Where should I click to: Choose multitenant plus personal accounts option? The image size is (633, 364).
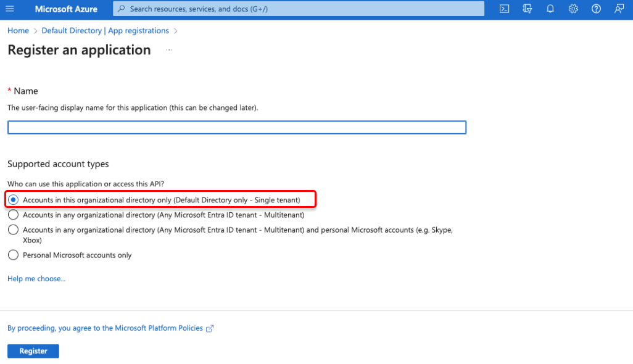(x=13, y=229)
